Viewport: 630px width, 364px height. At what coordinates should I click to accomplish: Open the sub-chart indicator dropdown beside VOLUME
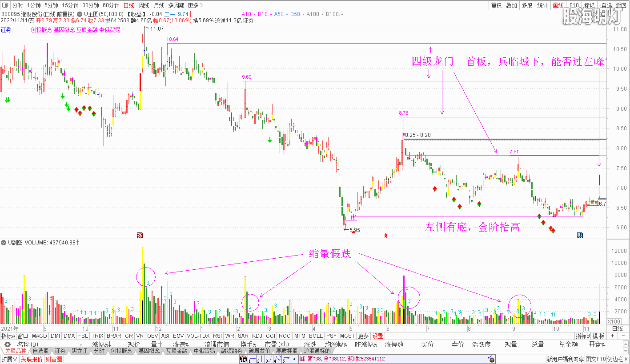tap(4, 243)
